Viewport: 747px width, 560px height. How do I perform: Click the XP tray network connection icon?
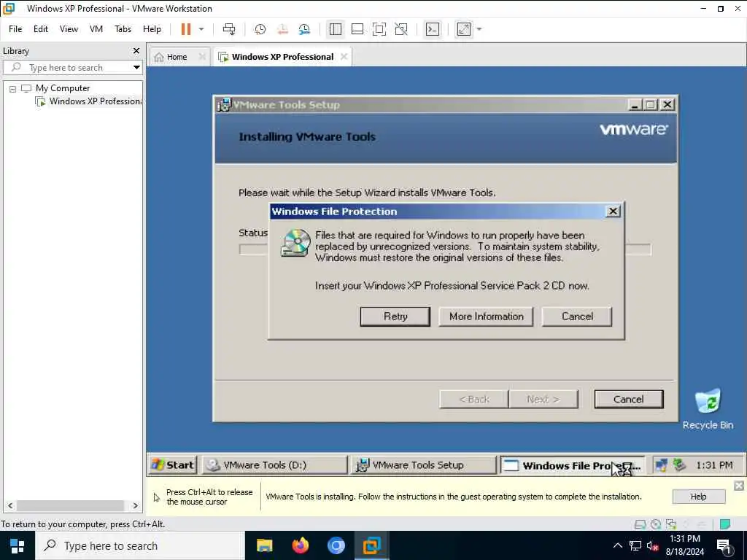661,465
